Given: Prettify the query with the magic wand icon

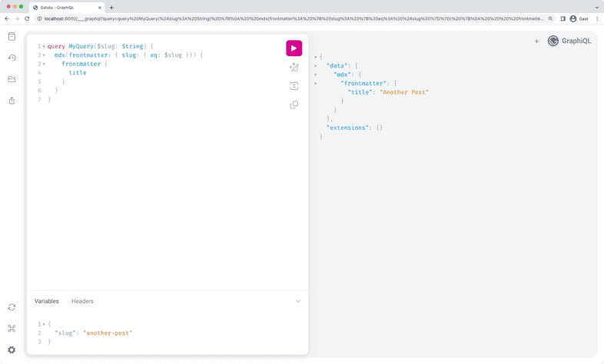Looking at the screenshot, I should (x=294, y=68).
